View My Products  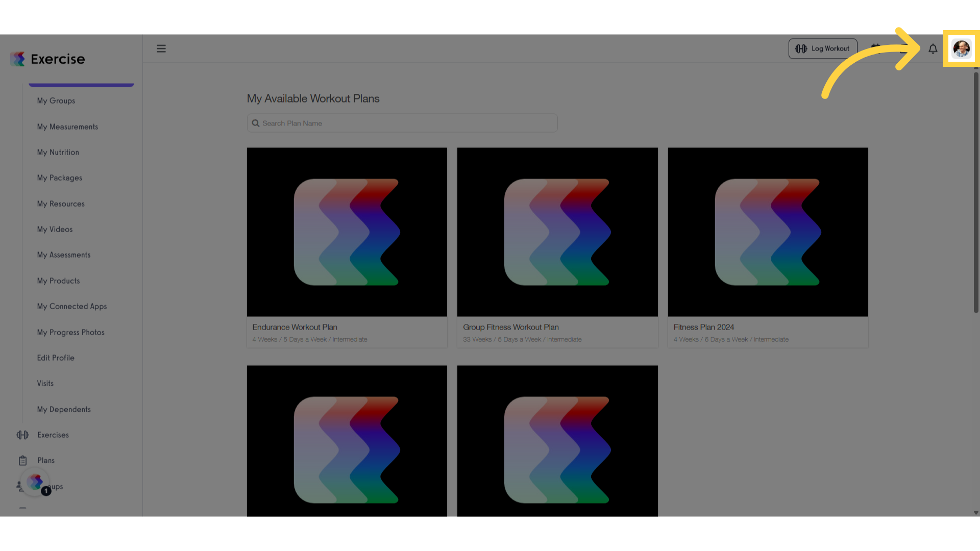[59, 281]
